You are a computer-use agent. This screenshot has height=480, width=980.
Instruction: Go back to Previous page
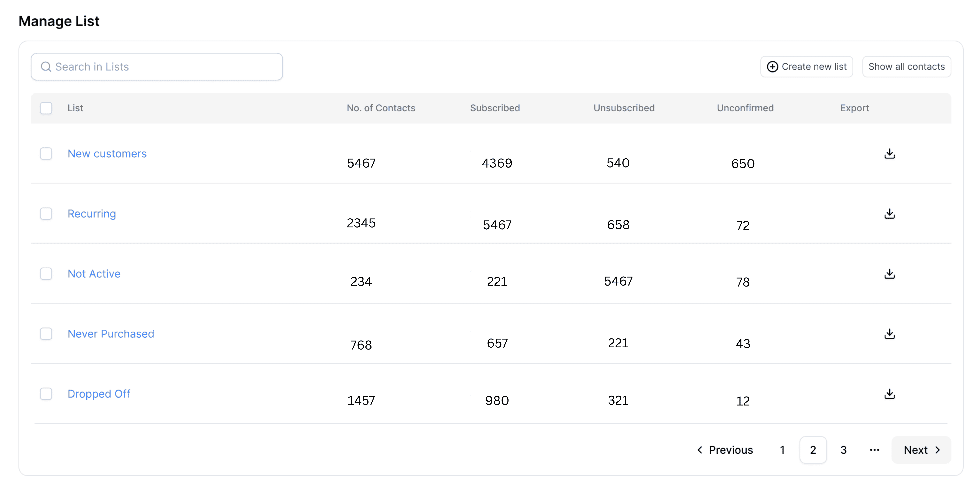point(725,450)
